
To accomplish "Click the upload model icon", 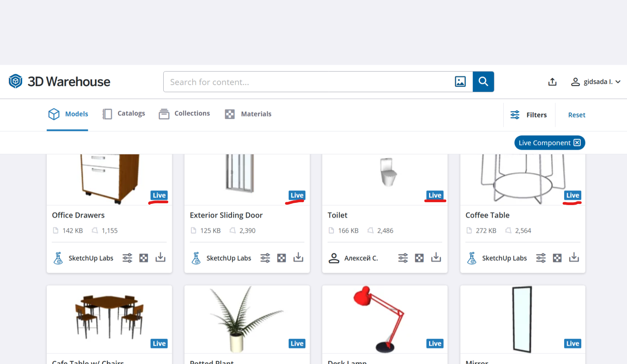I will (552, 82).
